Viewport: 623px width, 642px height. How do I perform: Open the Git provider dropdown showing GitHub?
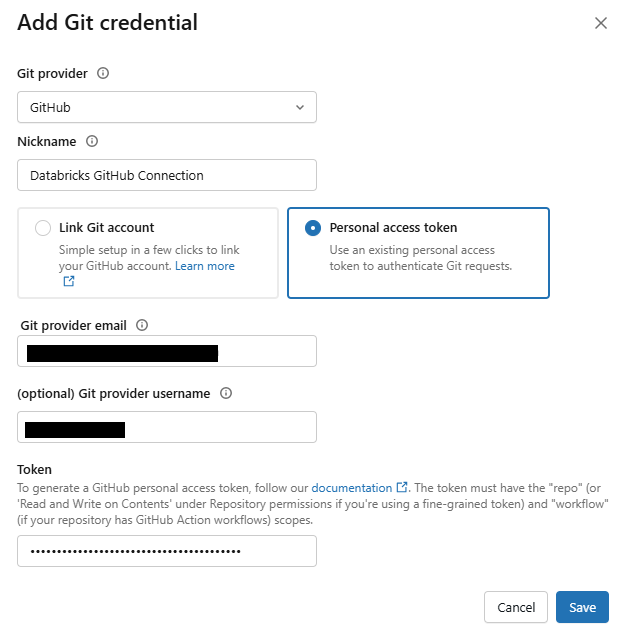tap(167, 107)
